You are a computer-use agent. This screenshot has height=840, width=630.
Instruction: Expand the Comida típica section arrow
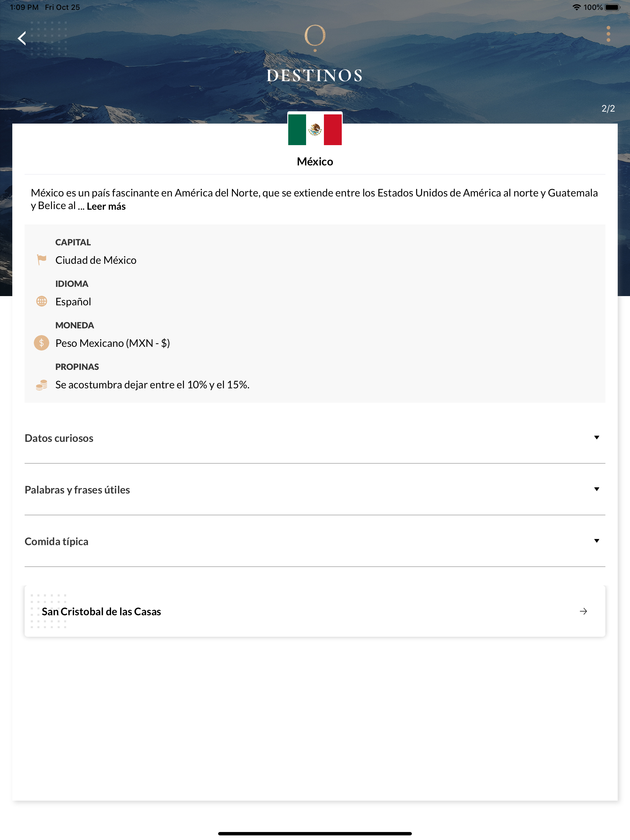596,541
